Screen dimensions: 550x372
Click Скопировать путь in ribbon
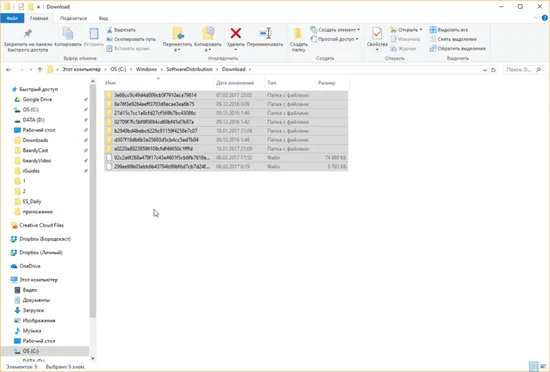point(131,39)
